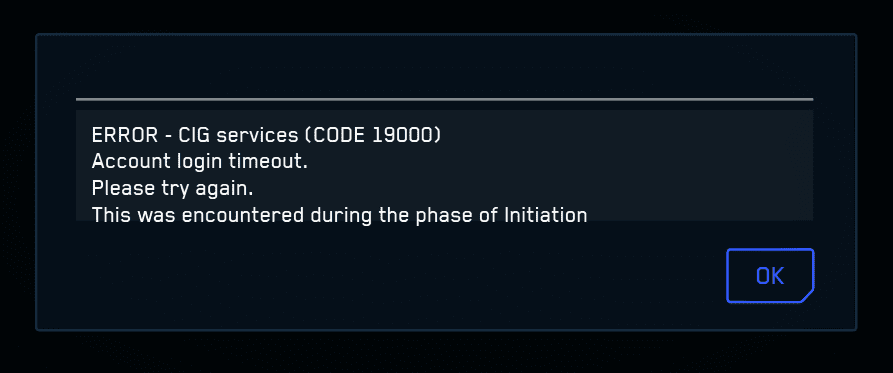
Task: Click the blank space right of message text
Action: [701, 165]
